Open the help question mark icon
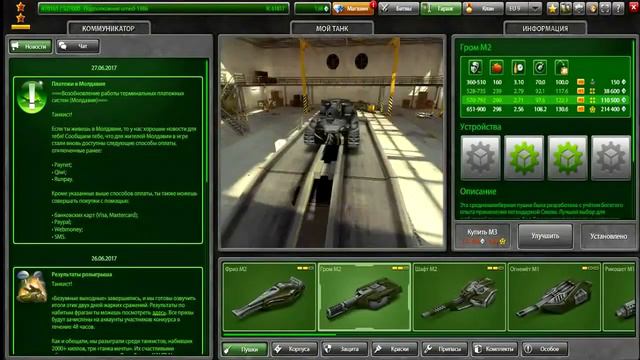The height and width of the screenshot is (360, 640). point(618,8)
